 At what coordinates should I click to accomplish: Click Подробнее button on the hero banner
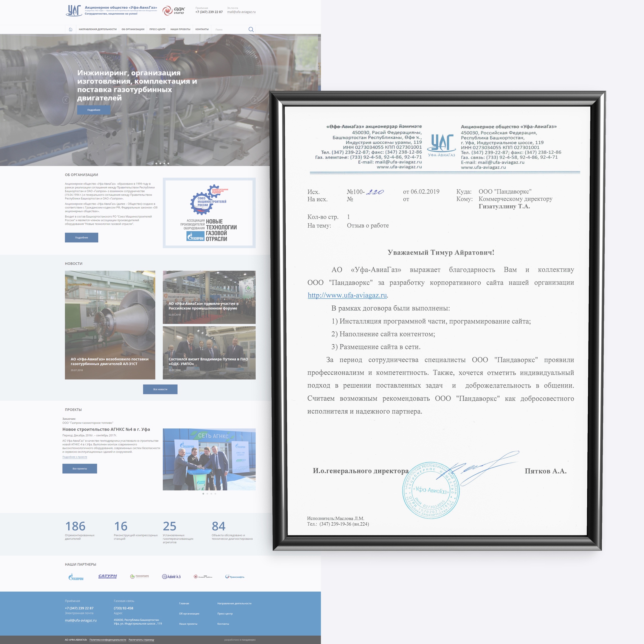click(x=94, y=110)
